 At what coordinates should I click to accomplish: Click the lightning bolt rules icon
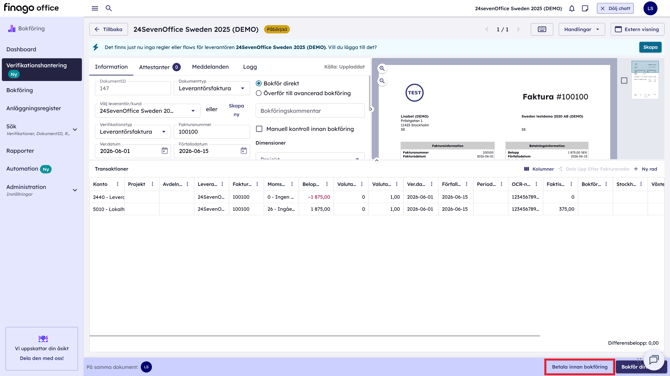point(96,47)
